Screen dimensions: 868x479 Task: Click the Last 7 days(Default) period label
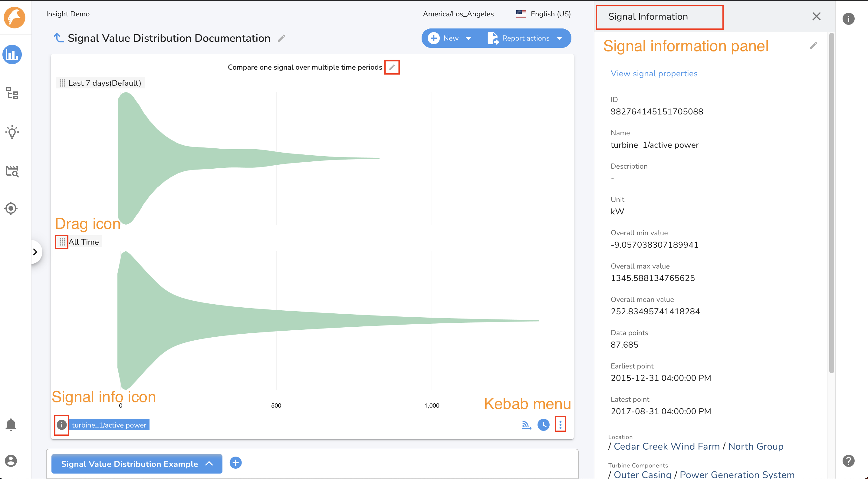point(104,83)
